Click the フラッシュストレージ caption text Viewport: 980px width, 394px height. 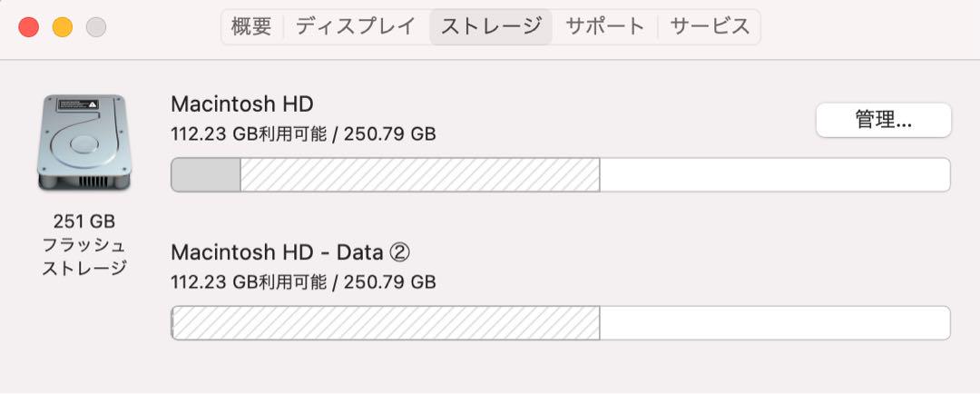(x=84, y=256)
